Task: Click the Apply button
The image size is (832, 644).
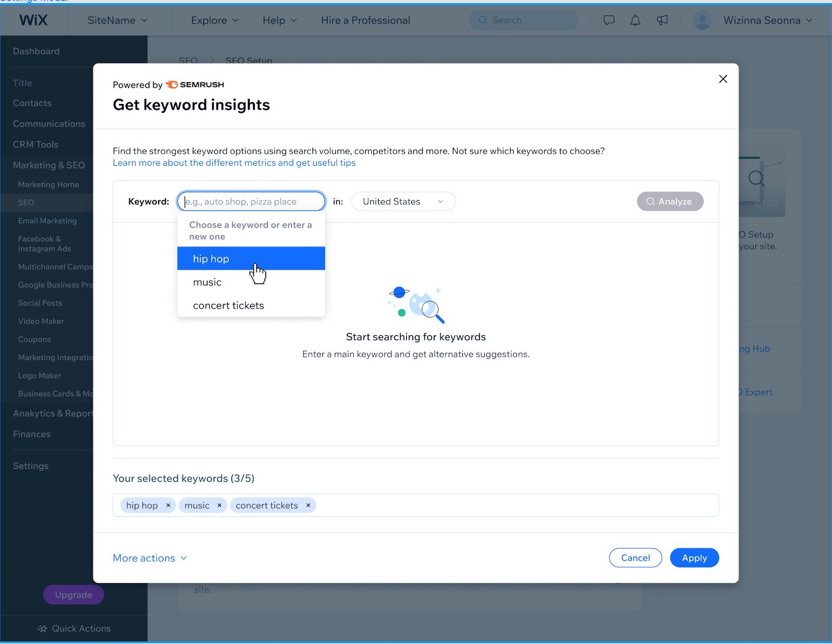Action: (x=694, y=558)
